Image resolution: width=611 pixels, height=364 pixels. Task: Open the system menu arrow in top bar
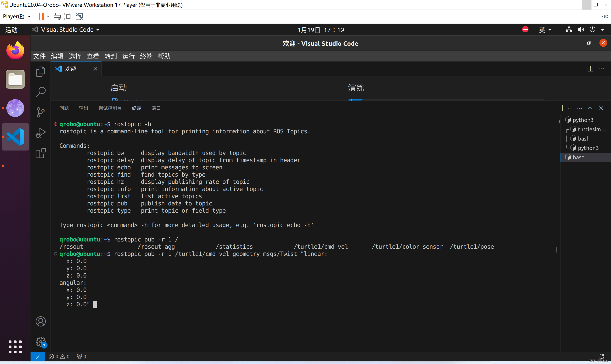[603, 30]
